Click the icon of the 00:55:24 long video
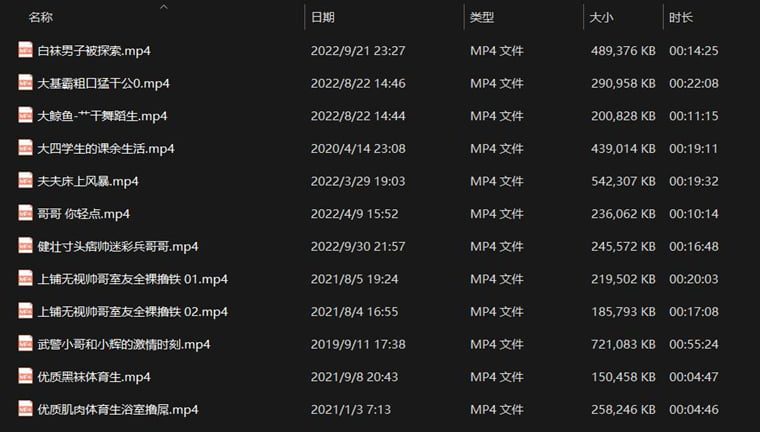 (x=25, y=343)
